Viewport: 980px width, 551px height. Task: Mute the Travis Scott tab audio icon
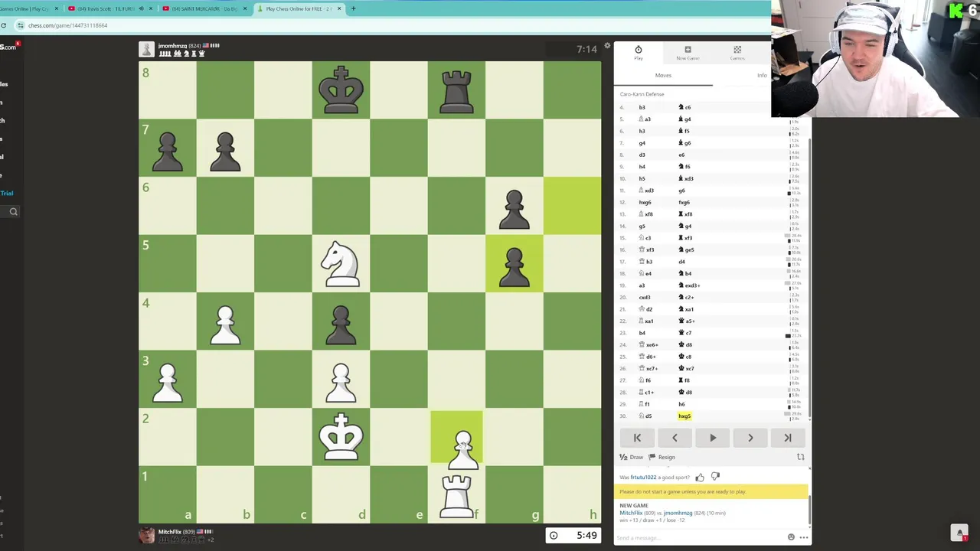click(x=141, y=8)
